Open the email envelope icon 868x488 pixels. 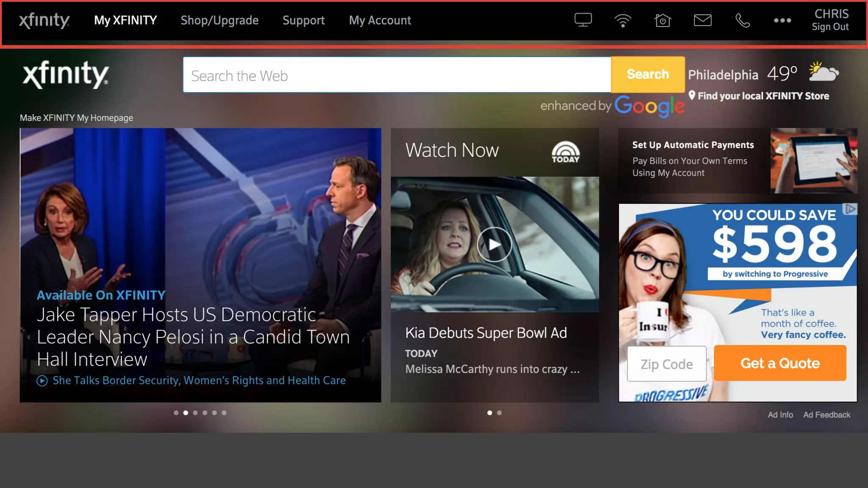(702, 20)
